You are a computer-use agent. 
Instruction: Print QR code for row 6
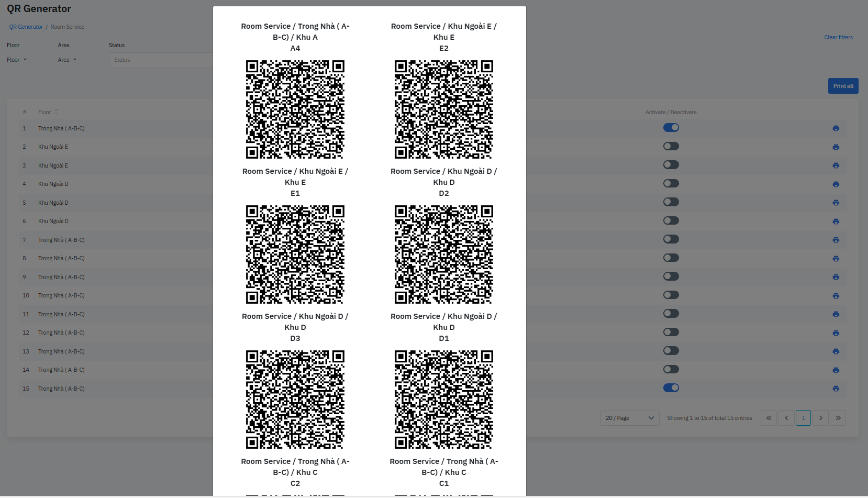click(x=836, y=222)
